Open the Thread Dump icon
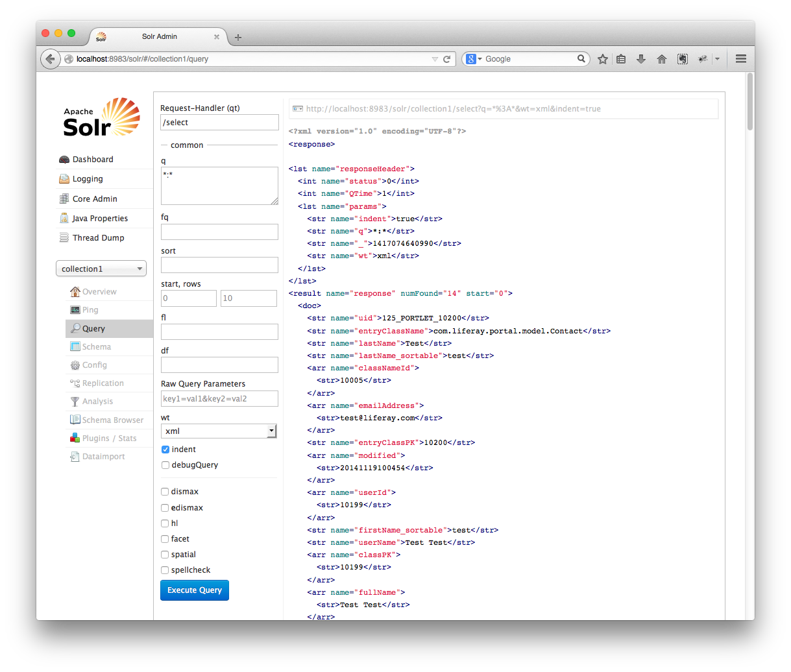 [64, 238]
